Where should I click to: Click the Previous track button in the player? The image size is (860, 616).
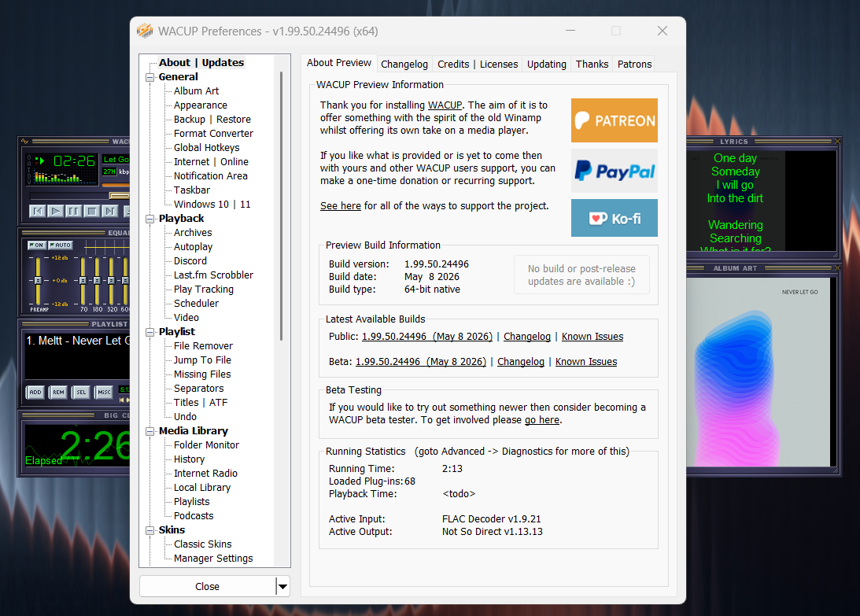tap(37, 211)
